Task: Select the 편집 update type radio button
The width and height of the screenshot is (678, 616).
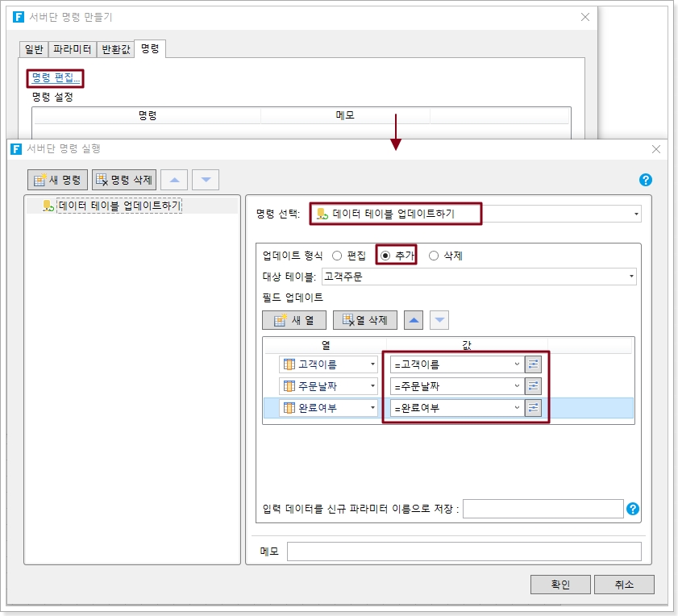Action: point(337,256)
